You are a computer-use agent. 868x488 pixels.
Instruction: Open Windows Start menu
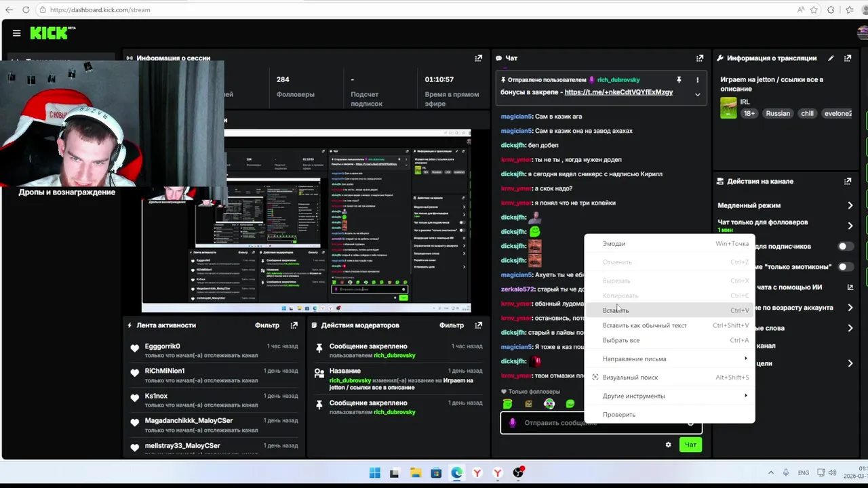coord(375,472)
